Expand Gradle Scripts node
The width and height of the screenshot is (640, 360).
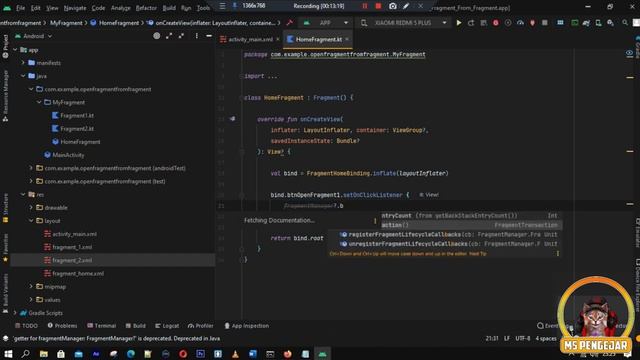(x=16, y=313)
